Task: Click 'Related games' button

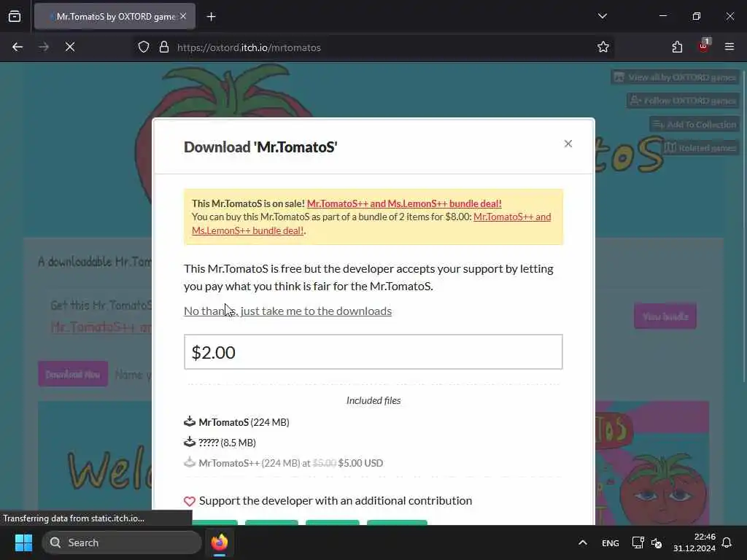Action: (700, 147)
